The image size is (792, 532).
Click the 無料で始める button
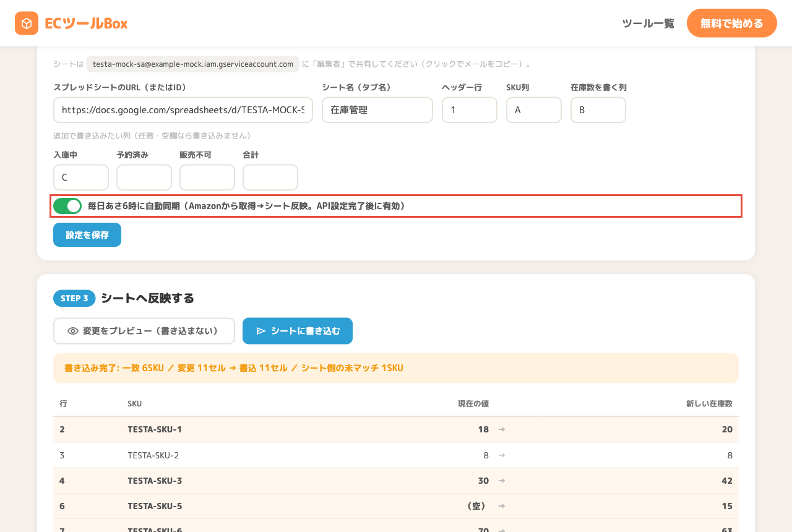point(731,24)
